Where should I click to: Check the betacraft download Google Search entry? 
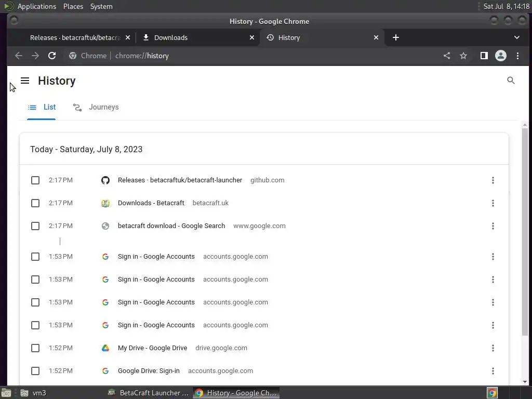click(x=35, y=226)
